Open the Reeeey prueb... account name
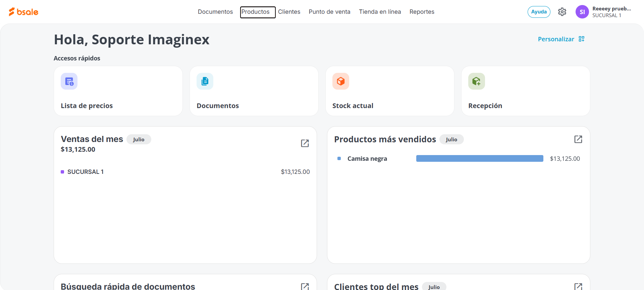This screenshot has width=644, height=290. point(612,9)
